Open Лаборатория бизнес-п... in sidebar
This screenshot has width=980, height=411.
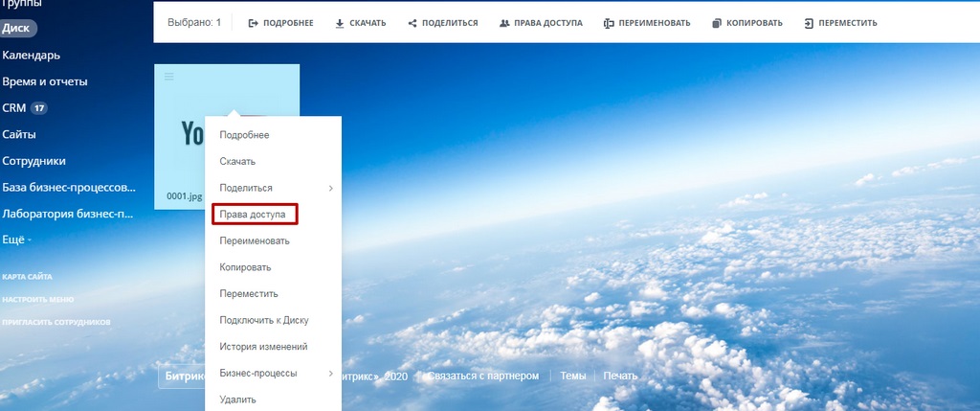coord(68,214)
